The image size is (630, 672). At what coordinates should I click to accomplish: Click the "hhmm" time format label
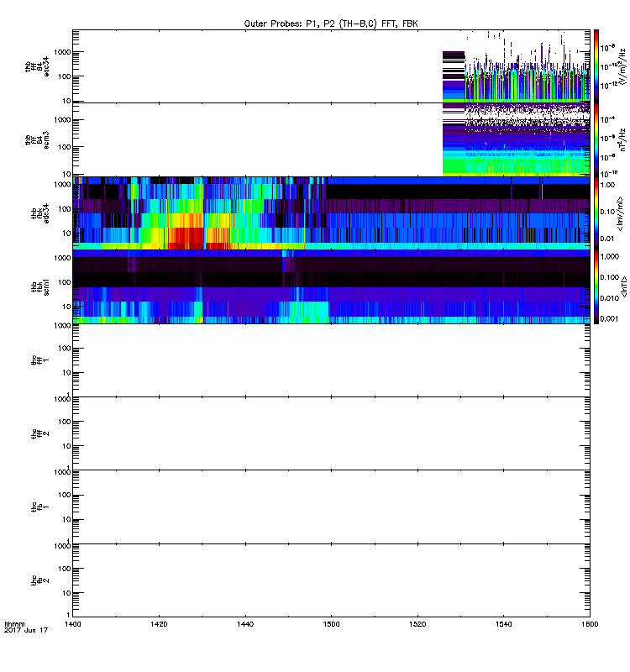point(14,624)
